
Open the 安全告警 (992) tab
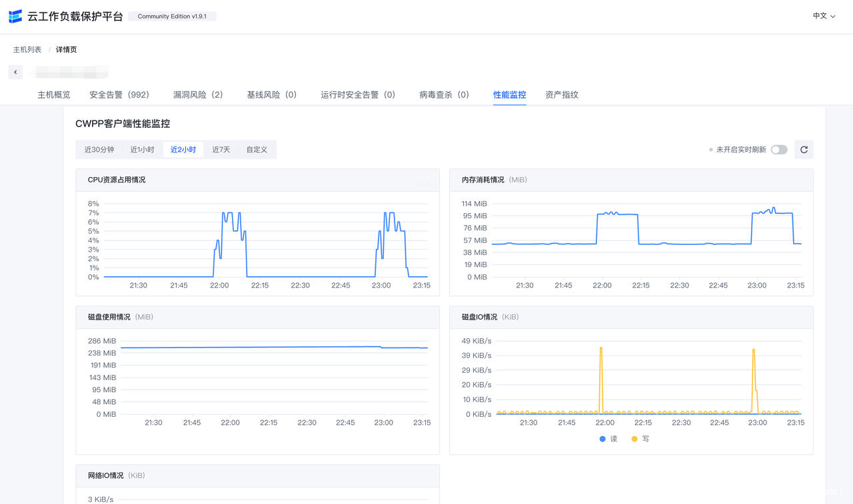(119, 95)
